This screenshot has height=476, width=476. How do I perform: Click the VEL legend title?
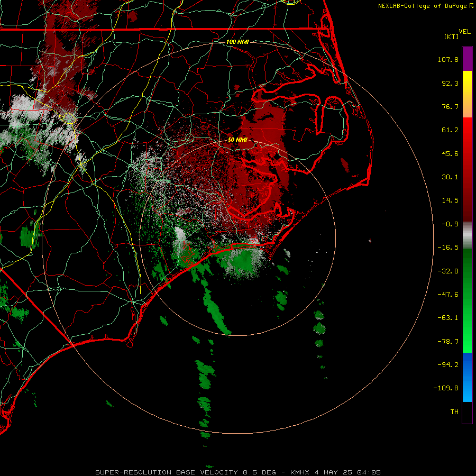(x=464, y=32)
